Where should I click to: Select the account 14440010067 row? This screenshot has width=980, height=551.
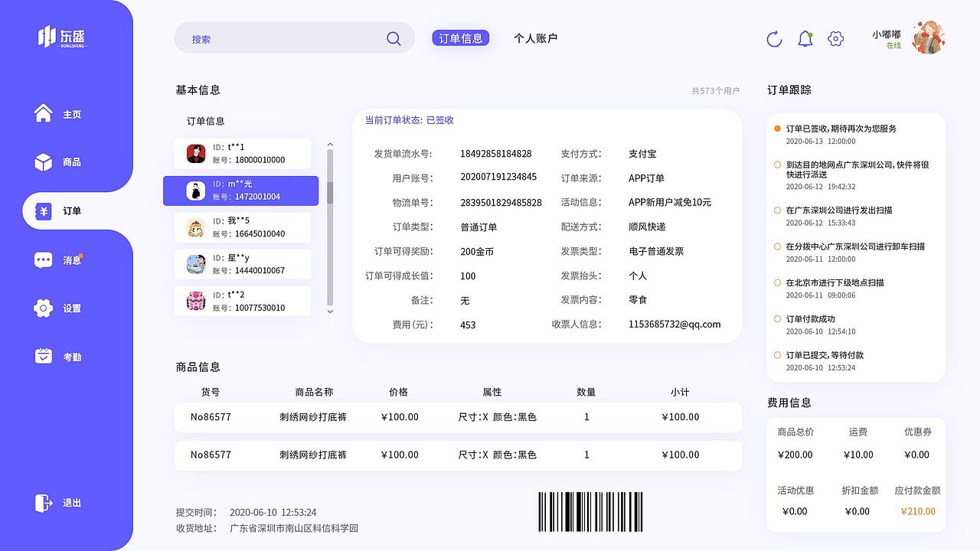(x=243, y=264)
